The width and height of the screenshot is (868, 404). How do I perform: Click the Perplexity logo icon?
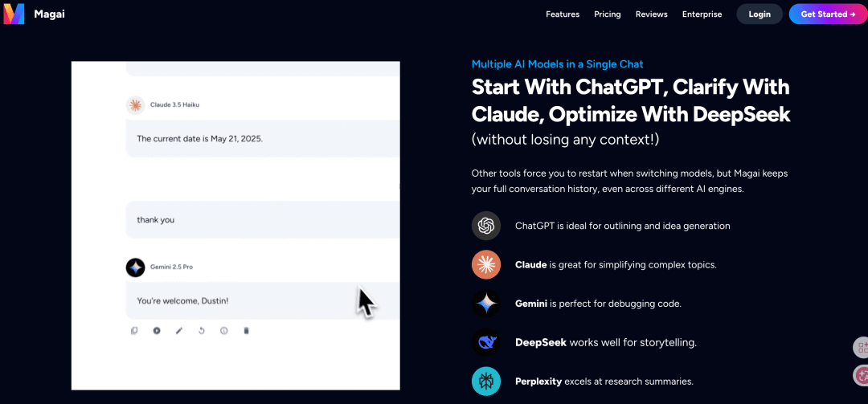(x=486, y=381)
